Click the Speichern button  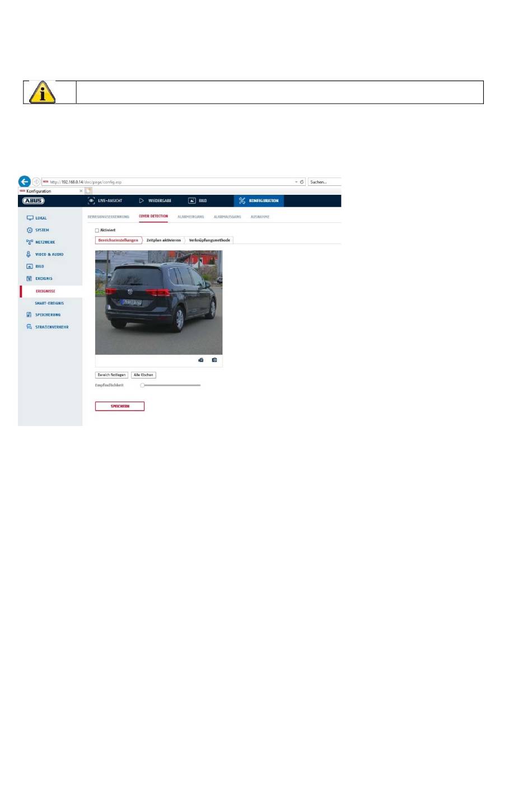[x=120, y=406]
